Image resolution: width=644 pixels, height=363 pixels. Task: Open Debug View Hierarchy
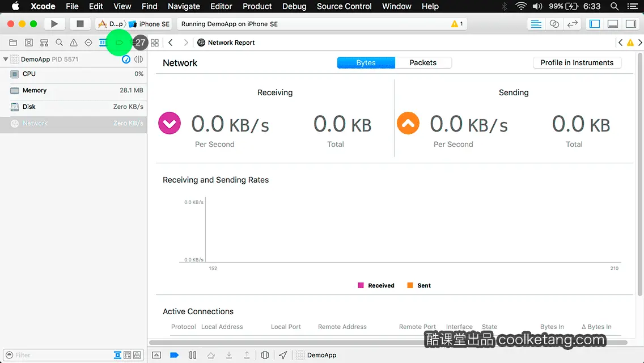pos(265,355)
